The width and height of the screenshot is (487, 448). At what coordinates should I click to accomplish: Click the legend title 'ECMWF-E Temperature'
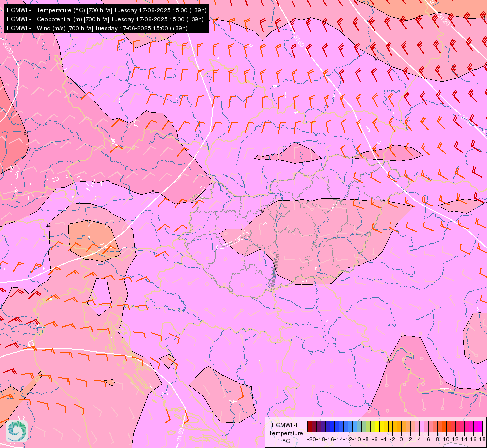click(x=286, y=429)
